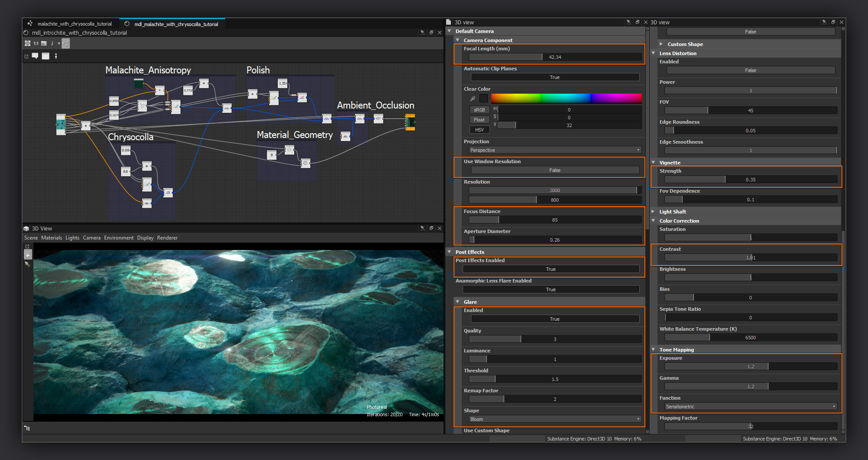Image resolution: width=868 pixels, height=460 pixels.
Task: Click the Focal Length value field
Action: click(554, 57)
